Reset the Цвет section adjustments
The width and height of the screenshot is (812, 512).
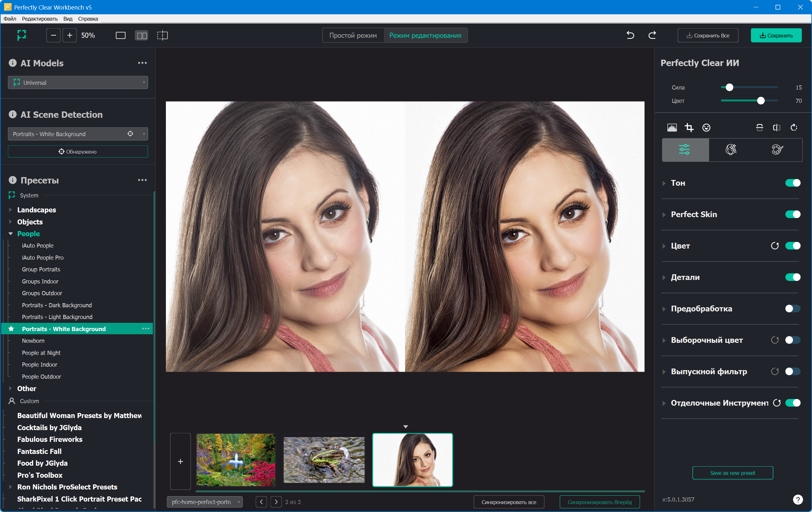pos(775,246)
